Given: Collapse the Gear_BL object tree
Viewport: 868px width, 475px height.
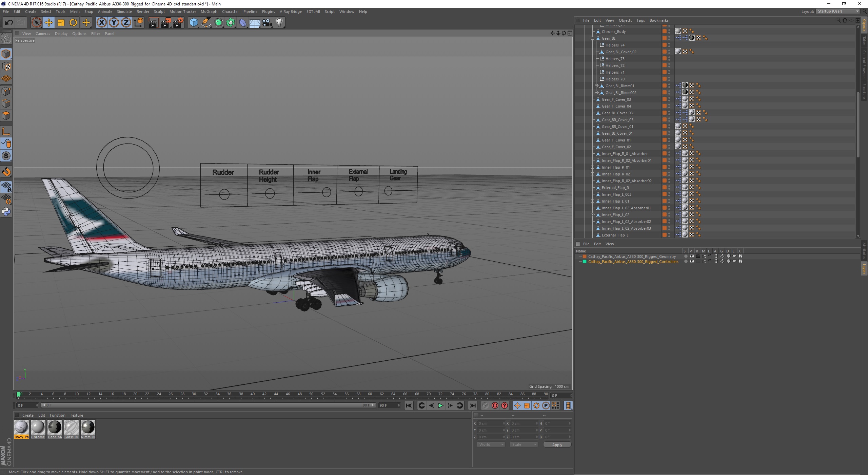Looking at the screenshot, I should click(x=593, y=38).
